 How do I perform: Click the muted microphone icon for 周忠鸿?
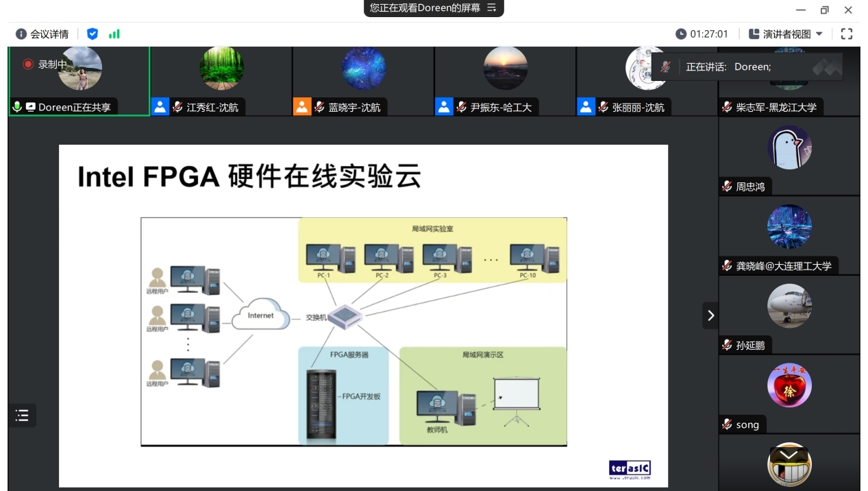[x=727, y=187]
